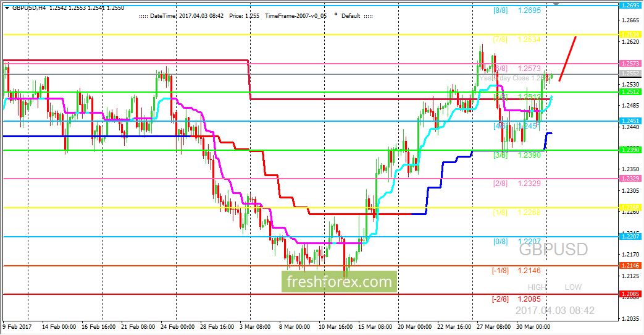
Task: Click the '14 Feb 00:00' time axis label
Action: click(x=59, y=327)
